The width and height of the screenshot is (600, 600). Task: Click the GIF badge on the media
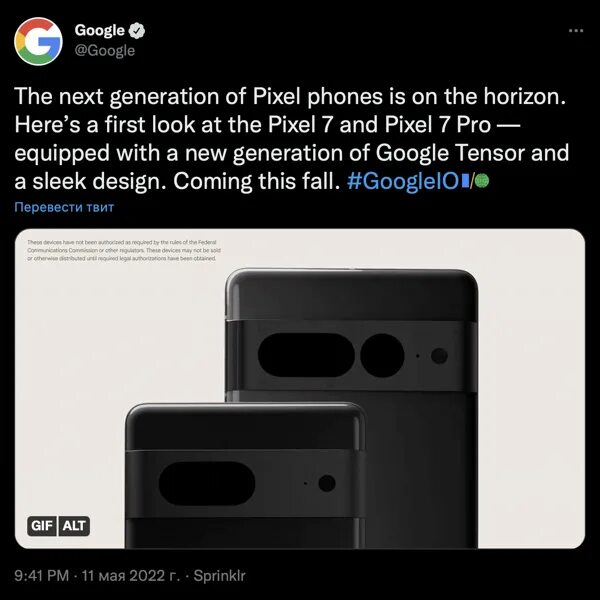point(42,526)
